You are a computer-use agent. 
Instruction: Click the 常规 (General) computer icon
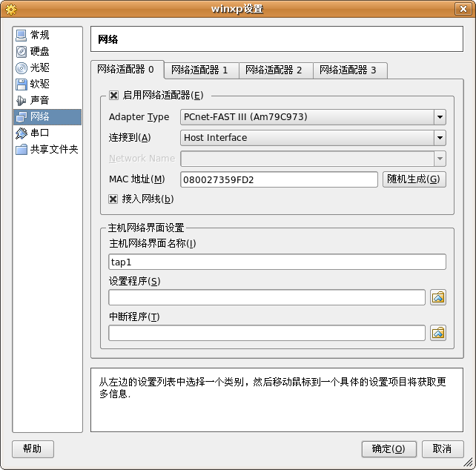pos(21,36)
